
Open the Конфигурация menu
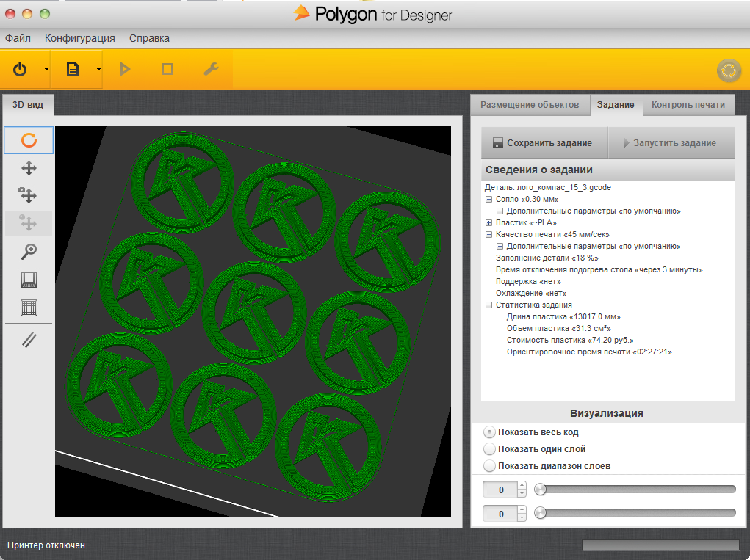coord(80,38)
